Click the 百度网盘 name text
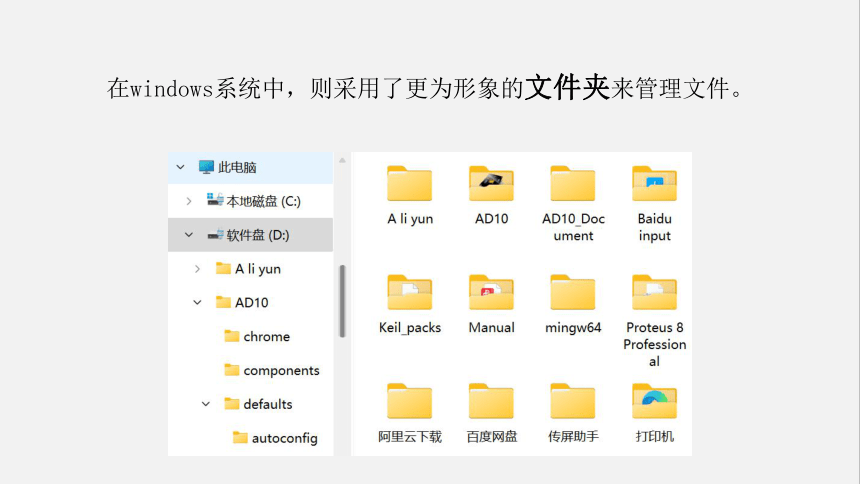860x484 pixels. 491,437
